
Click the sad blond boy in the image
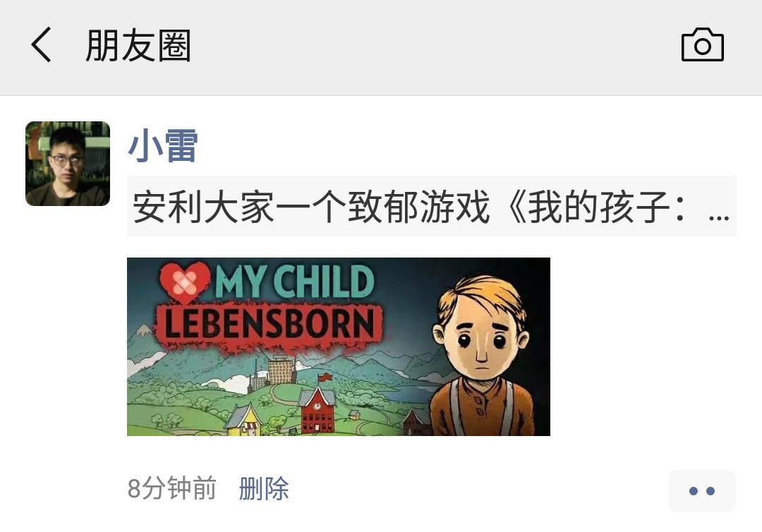click(481, 355)
